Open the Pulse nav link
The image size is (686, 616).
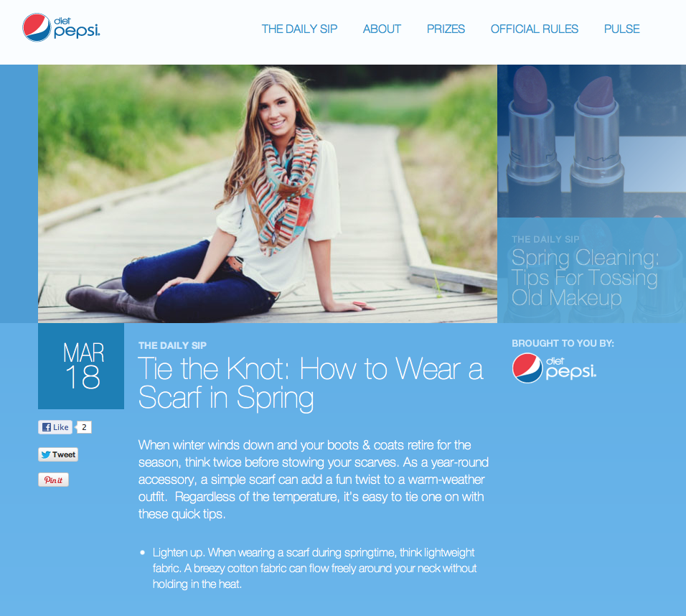pyautogui.click(x=621, y=29)
